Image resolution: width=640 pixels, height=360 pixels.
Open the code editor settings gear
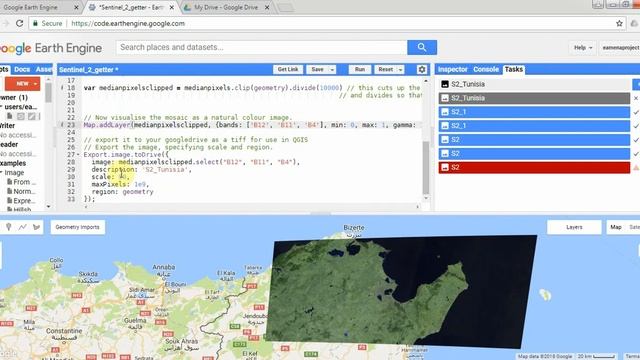pyautogui.click(x=422, y=69)
